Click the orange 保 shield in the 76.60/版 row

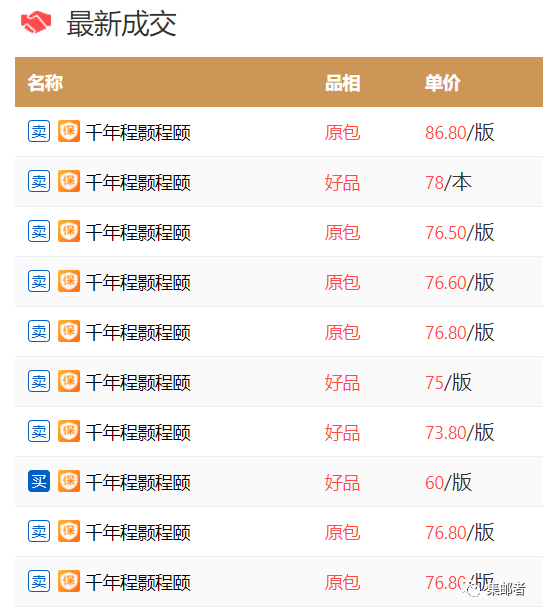tap(69, 281)
